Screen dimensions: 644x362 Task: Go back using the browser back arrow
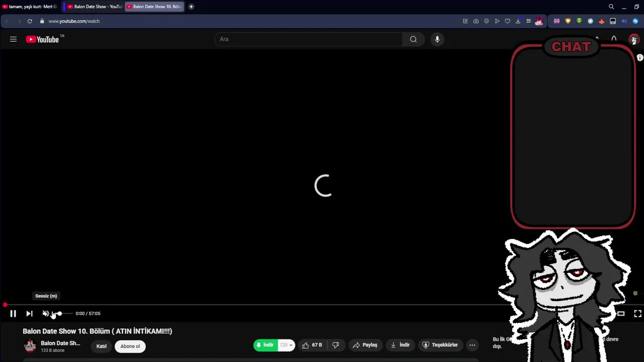click(x=7, y=21)
